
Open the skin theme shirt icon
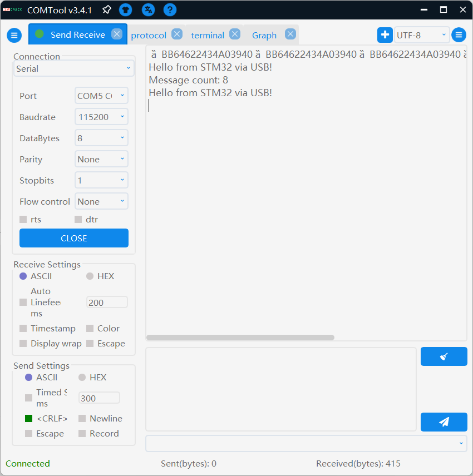tap(125, 10)
